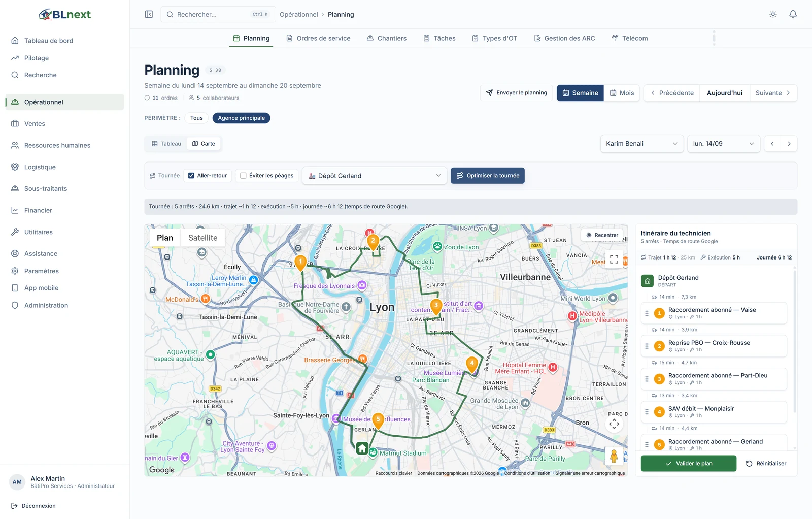Open Tableau de bord in sidebar

tap(64, 41)
